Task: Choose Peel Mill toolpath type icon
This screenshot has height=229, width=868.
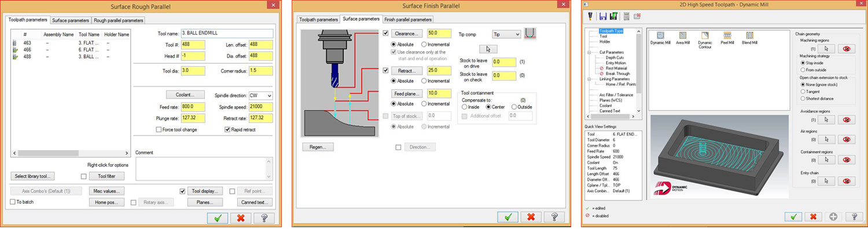Action: pos(727,35)
